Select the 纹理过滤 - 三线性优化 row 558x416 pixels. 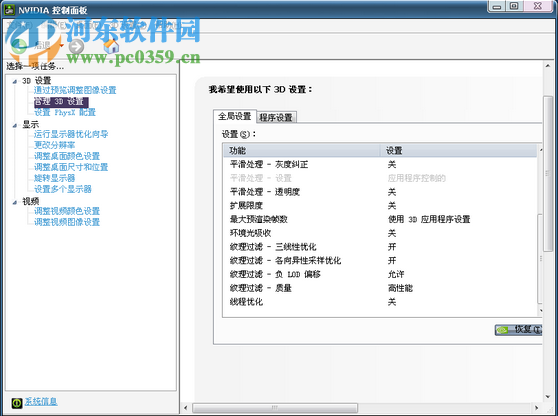pyautogui.click(x=380, y=247)
